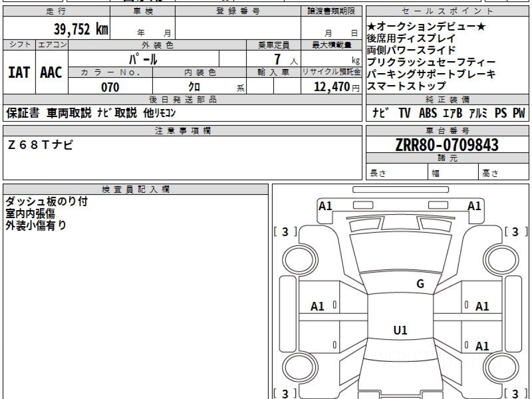The width and height of the screenshot is (532, 399).
Task: Click the パーキングサポートブレーキ line
Action: click(431, 74)
